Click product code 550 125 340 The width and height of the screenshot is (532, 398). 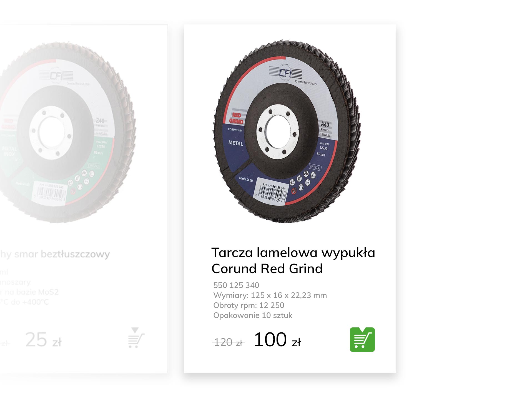pyautogui.click(x=236, y=285)
